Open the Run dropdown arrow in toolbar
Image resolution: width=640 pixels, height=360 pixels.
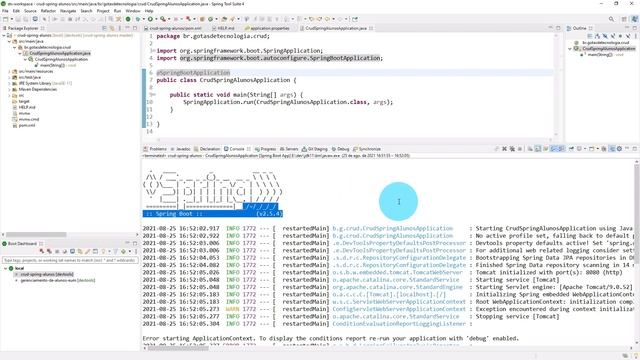click(x=156, y=19)
